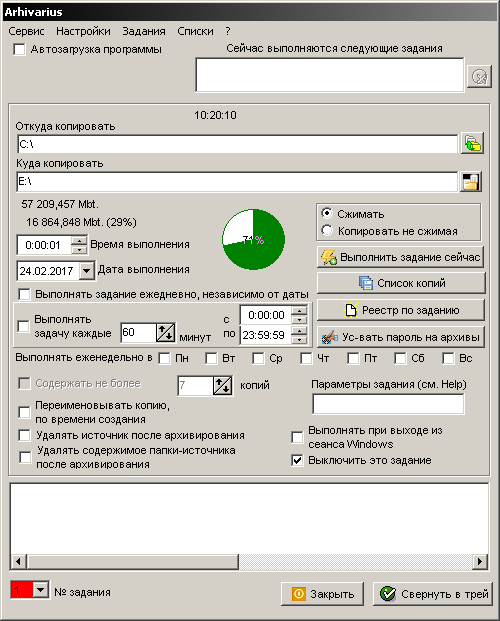Select Копировать не сжимая radio option
Viewport: 500px width, 621px height.
[x=327, y=230]
